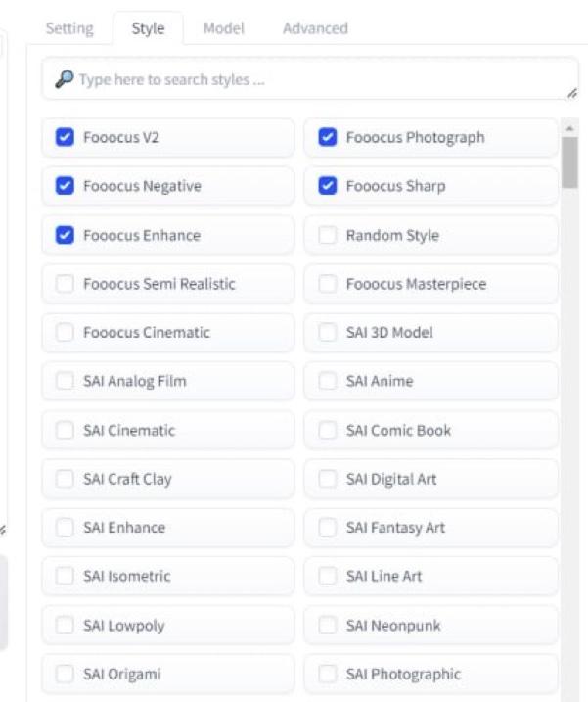Disable the Fooocus Photograph style
This screenshot has height=702, width=588.
[328, 137]
